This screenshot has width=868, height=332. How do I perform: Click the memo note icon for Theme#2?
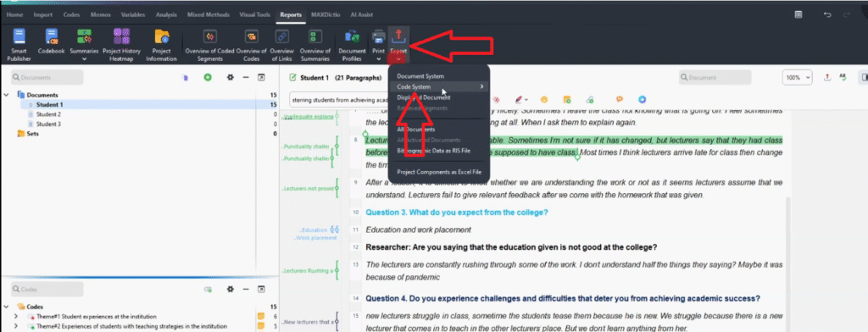(261, 326)
